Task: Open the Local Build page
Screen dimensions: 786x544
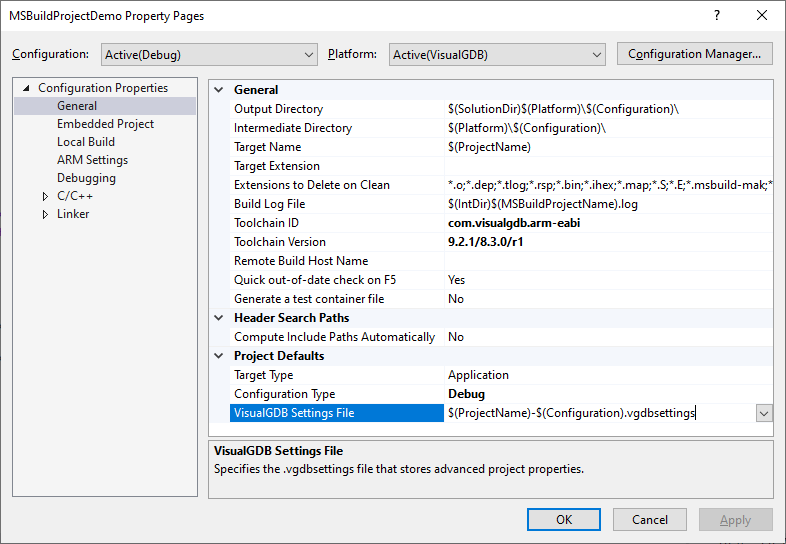Action: coord(86,142)
